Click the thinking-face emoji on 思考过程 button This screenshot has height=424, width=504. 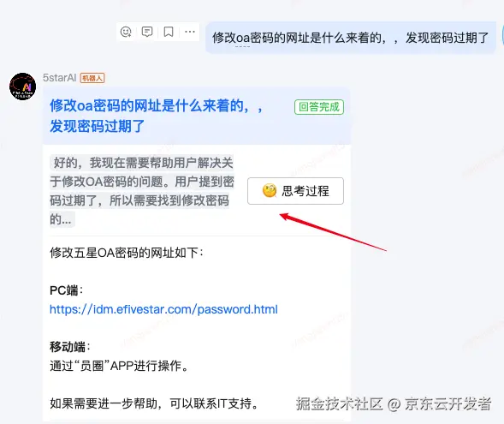[270, 191]
